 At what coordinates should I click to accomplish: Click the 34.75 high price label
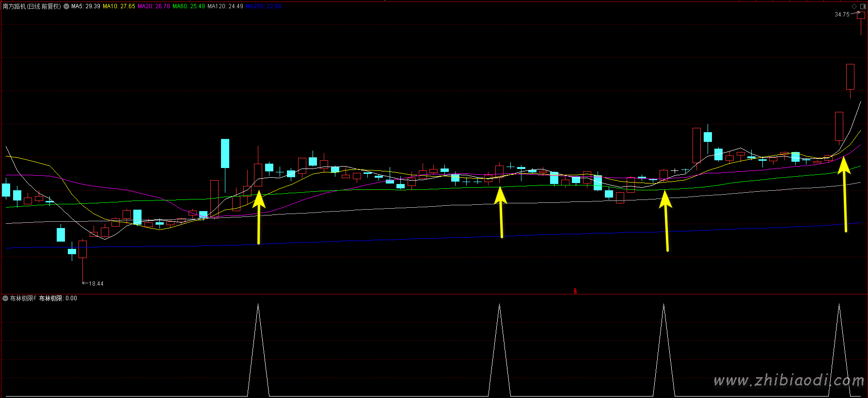coord(842,15)
